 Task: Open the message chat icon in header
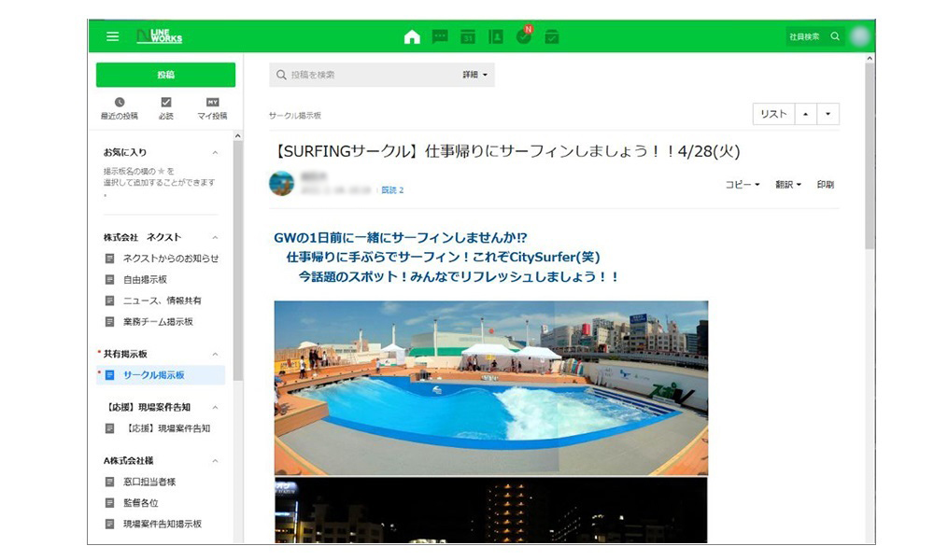coord(440,36)
